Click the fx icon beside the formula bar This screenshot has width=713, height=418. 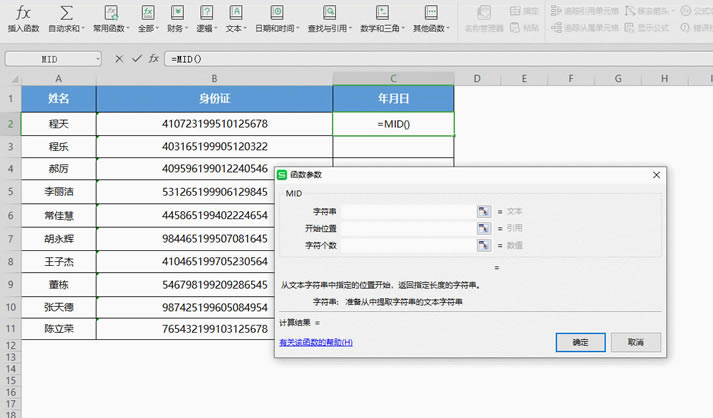coord(154,59)
